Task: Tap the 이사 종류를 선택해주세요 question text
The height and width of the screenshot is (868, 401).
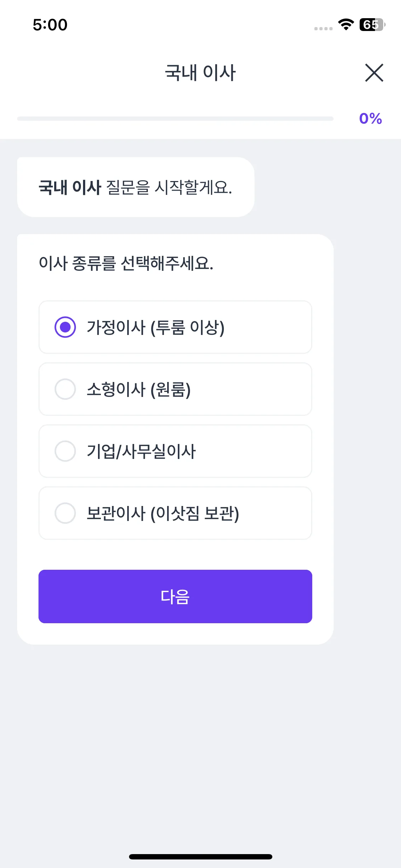Action: coord(126,264)
